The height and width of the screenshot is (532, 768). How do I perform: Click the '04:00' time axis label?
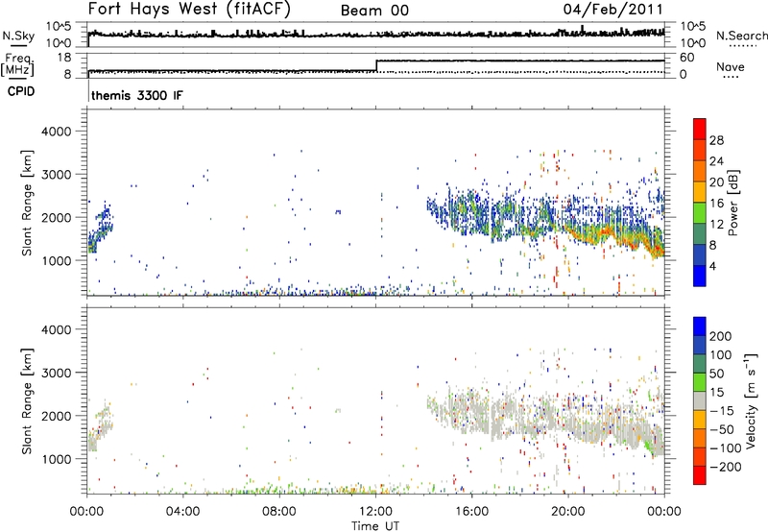tap(182, 512)
